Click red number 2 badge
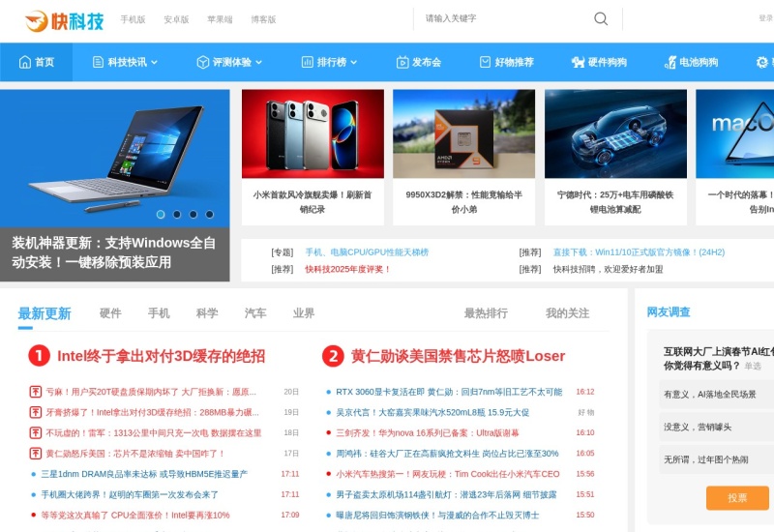Viewport: 774px width, 532px height. [x=333, y=356]
